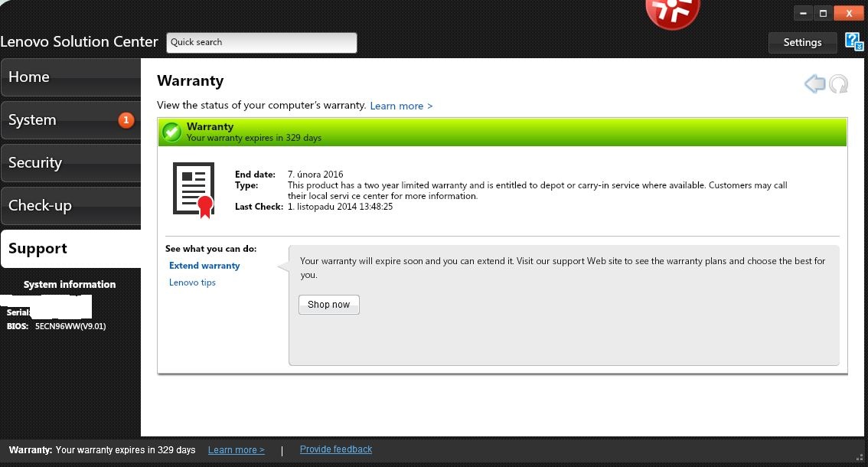The width and height of the screenshot is (868, 467).
Task: Refresh the warranty status icon
Action: point(839,84)
